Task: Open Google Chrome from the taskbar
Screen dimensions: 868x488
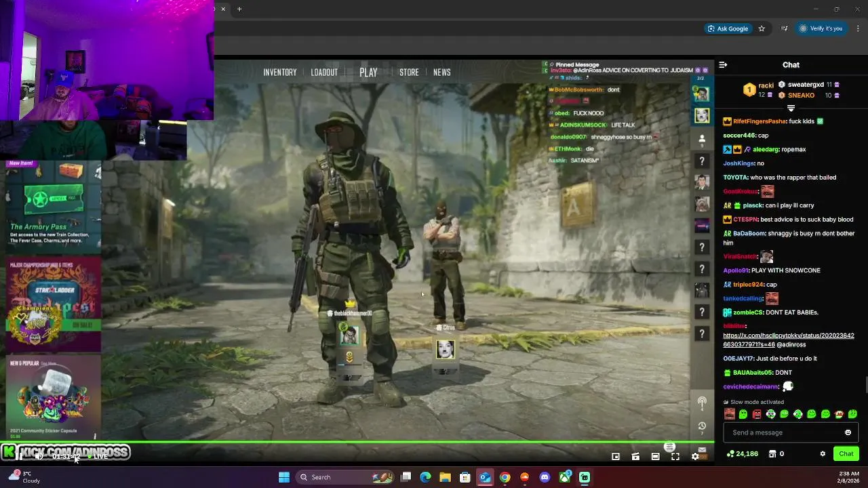Action: [505, 477]
